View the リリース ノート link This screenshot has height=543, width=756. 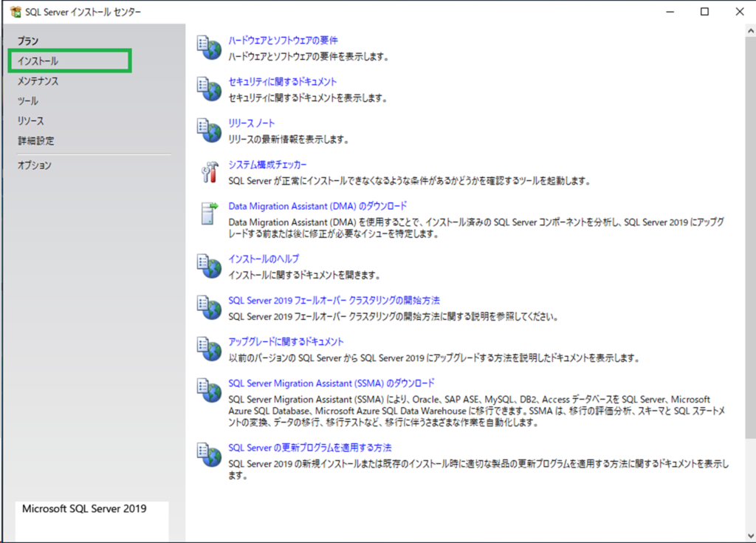pos(251,123)
